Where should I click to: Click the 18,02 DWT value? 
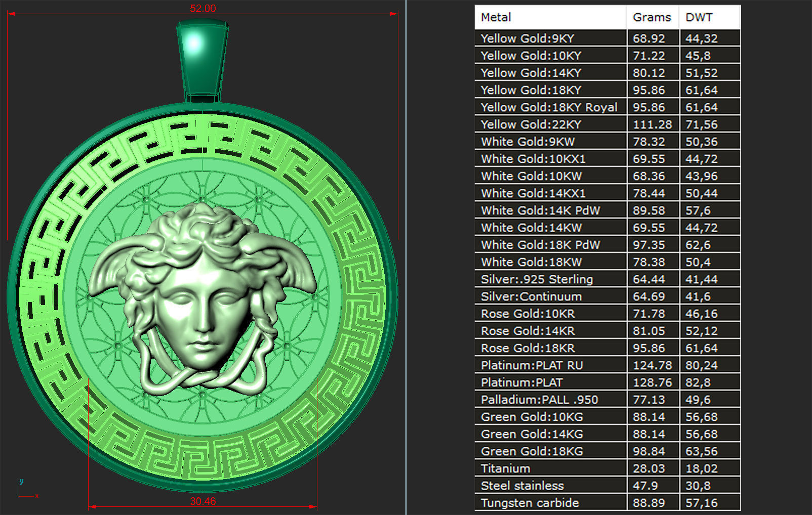click(x=701, y=468)
